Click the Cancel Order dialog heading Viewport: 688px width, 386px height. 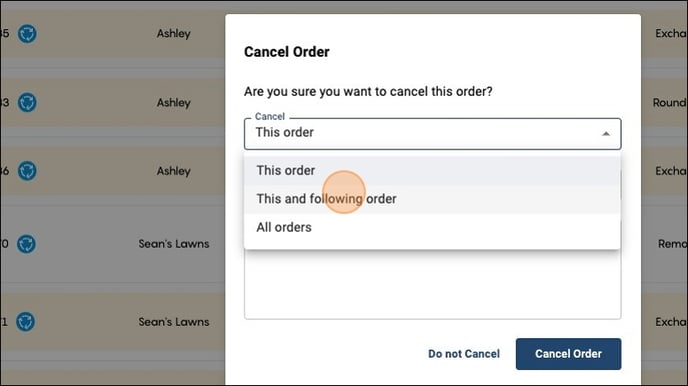(x=287, y=52)
